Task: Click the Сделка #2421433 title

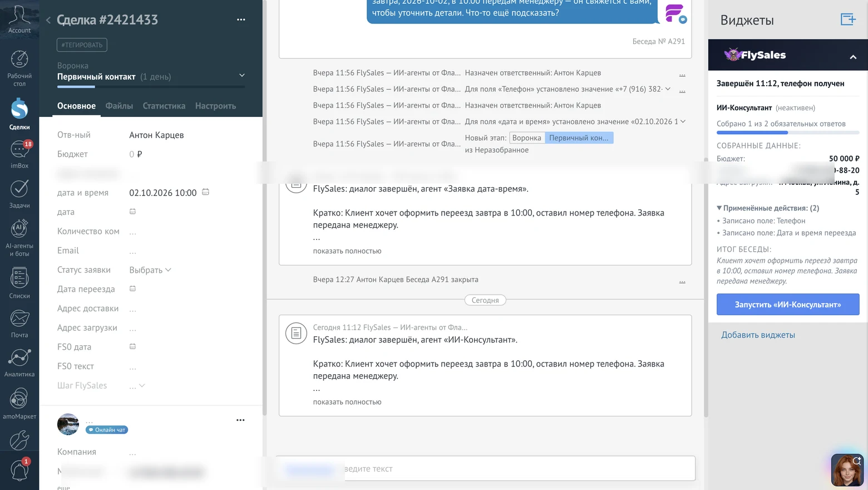Action: [107, 19]
